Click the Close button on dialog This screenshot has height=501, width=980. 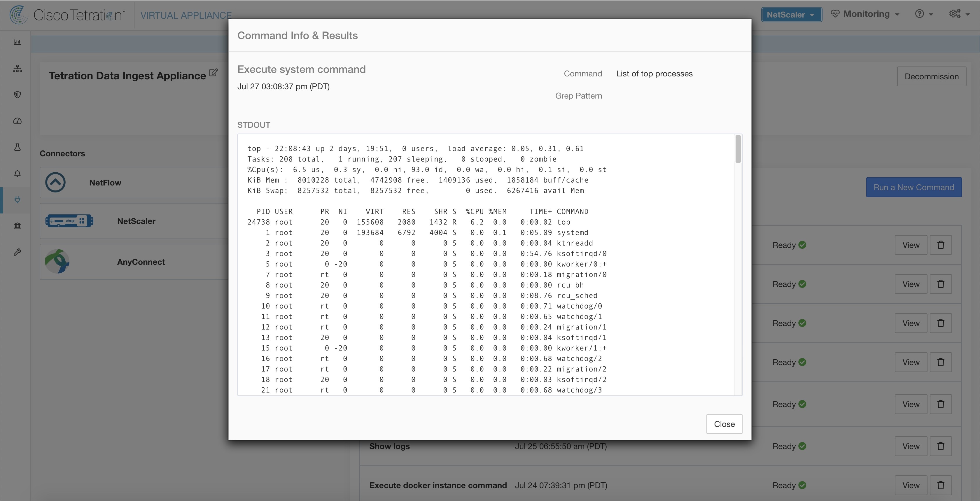coord(724,424)
